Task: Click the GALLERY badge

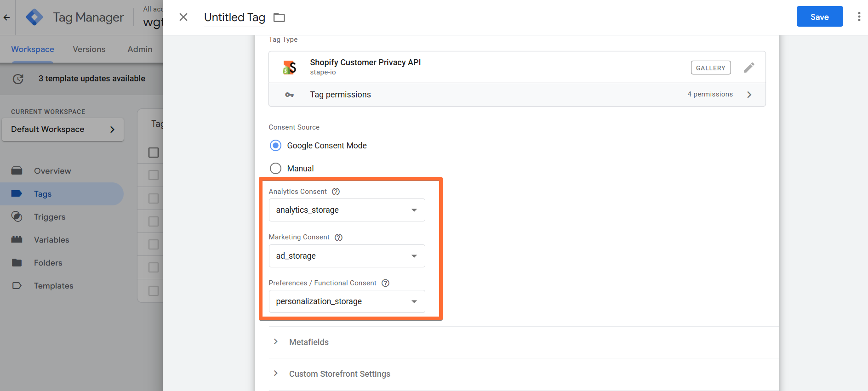Action: 711,68
